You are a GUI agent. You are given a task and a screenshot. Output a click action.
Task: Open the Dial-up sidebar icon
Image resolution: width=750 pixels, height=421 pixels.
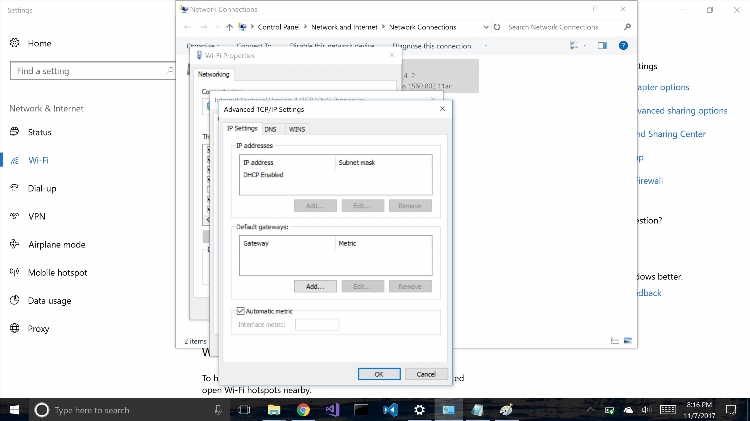coord(15,188)
